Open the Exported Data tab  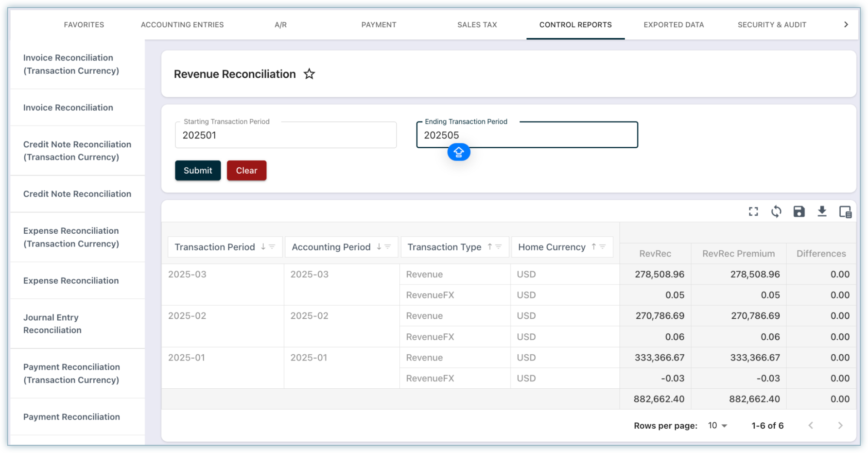(673, 25)
